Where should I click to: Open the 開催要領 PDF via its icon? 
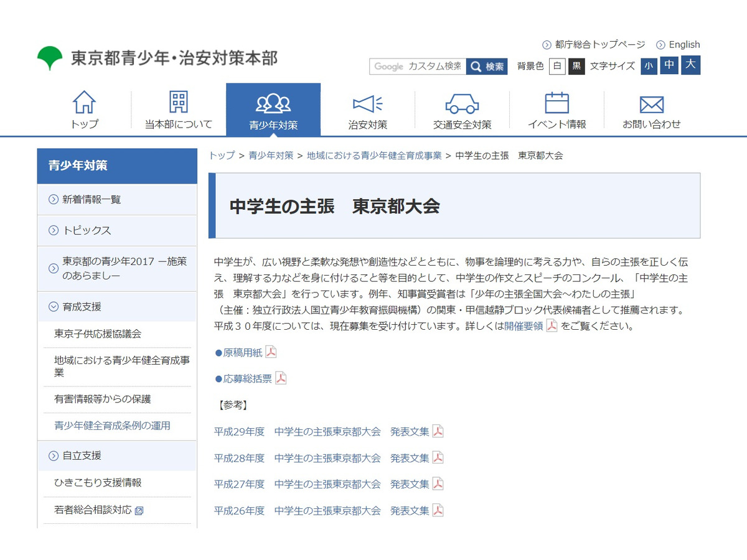pos(551,325)
